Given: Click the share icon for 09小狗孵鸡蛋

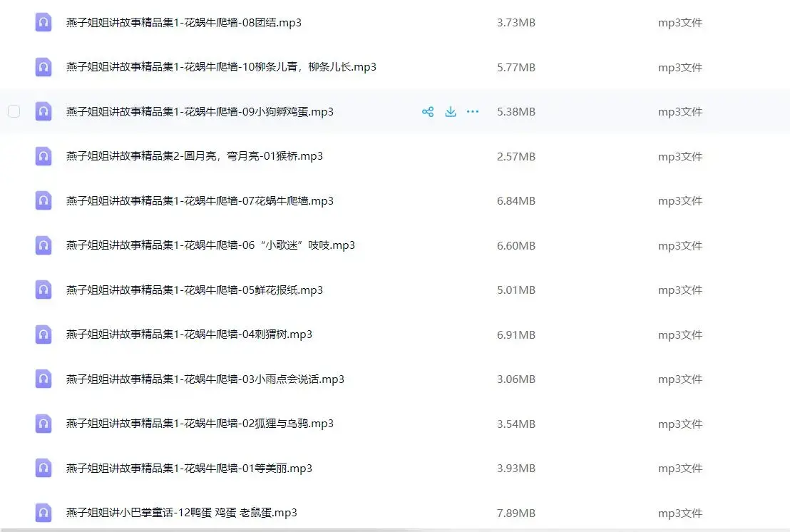Looking at the screenshot, I should (428, 111).
